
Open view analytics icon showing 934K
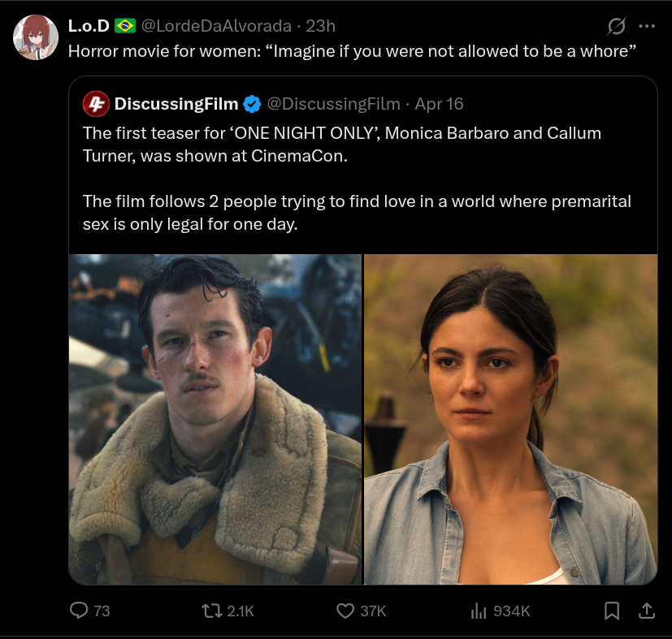pos(479,610)
